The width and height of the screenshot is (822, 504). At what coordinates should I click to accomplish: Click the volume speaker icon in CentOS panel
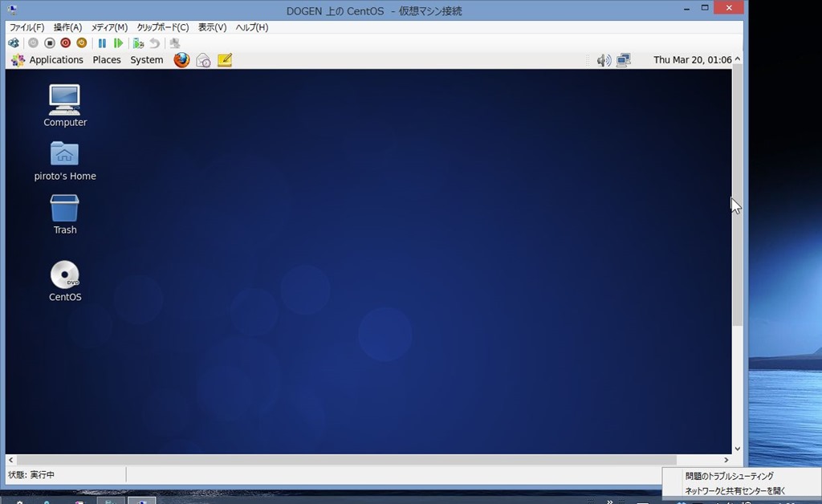click(x=604, y=60)
